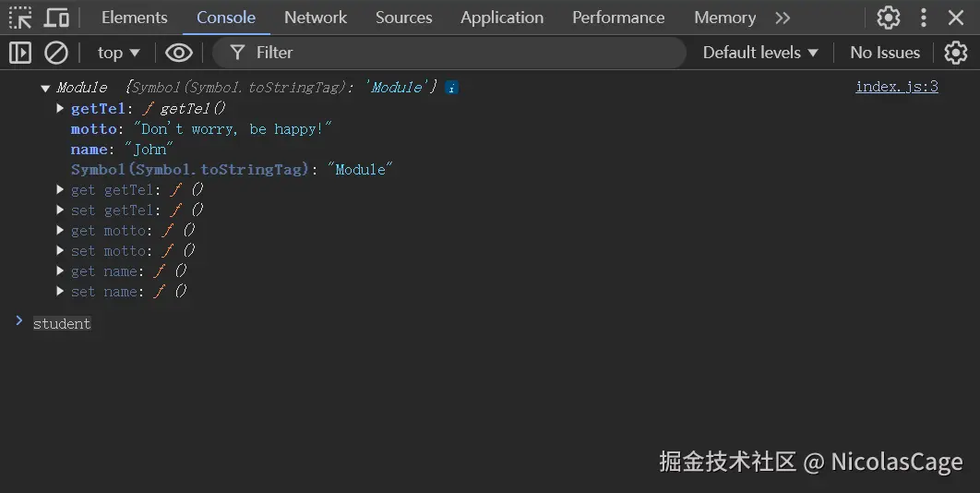Click the No Issues button
The image size is (980, 493).
click(884, 53)
